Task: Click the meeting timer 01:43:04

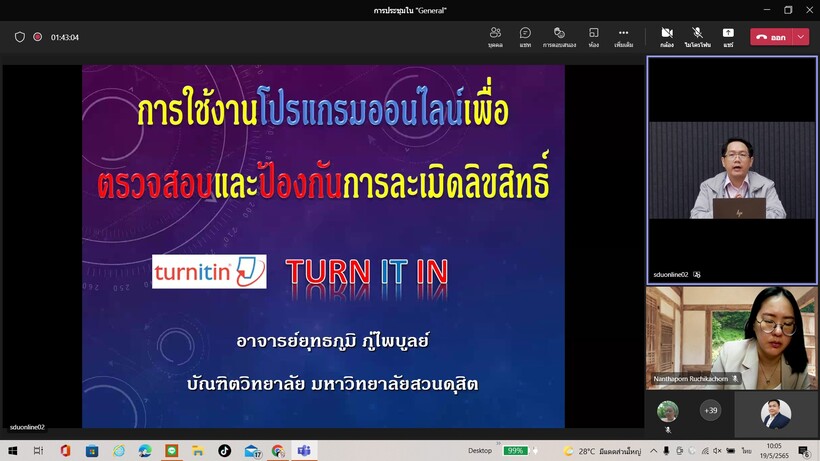Action: [65, 38]
